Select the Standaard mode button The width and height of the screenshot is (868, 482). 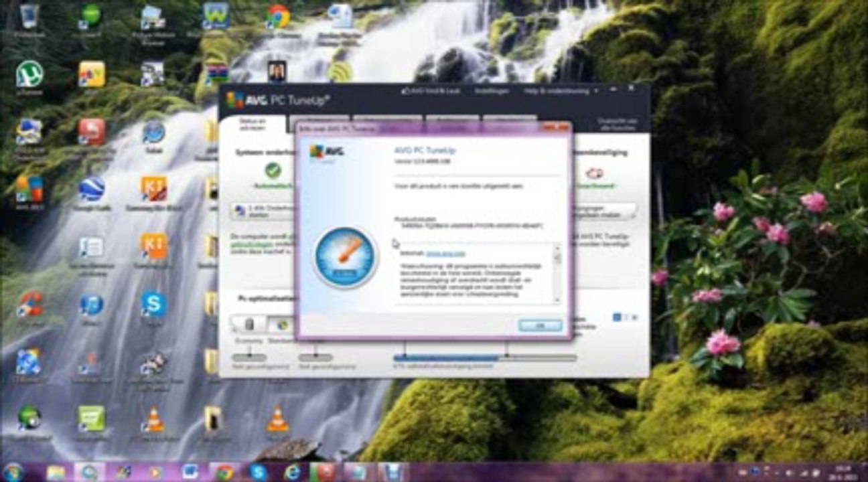tap(282, 325)
